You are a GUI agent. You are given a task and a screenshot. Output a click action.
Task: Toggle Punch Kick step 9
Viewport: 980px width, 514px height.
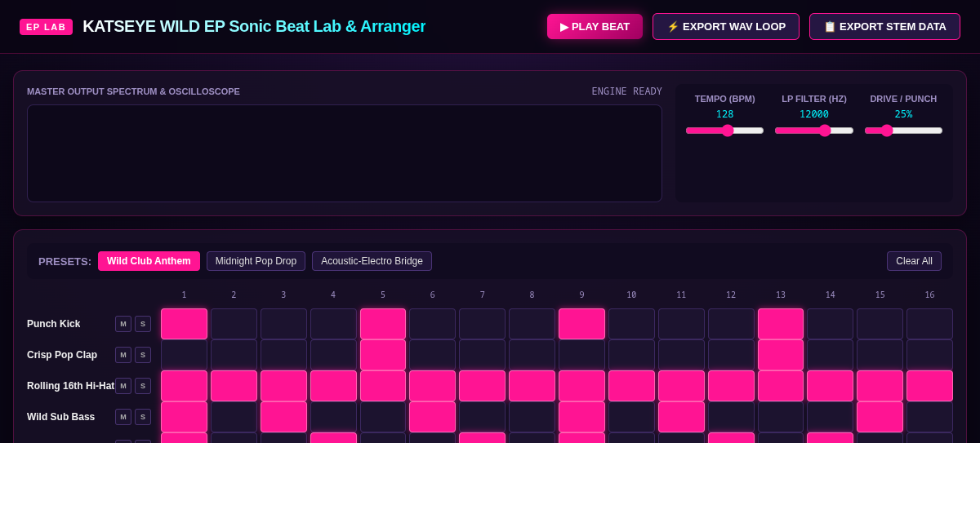581,324
